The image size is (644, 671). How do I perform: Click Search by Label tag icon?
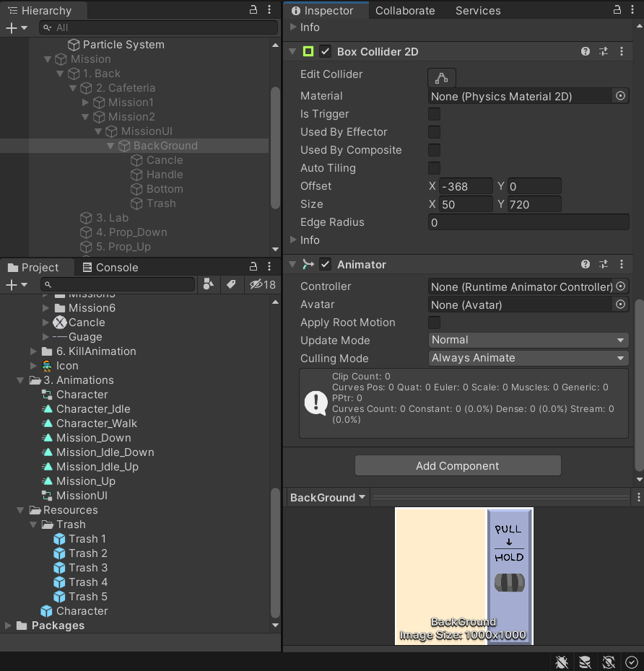(231, 284)
